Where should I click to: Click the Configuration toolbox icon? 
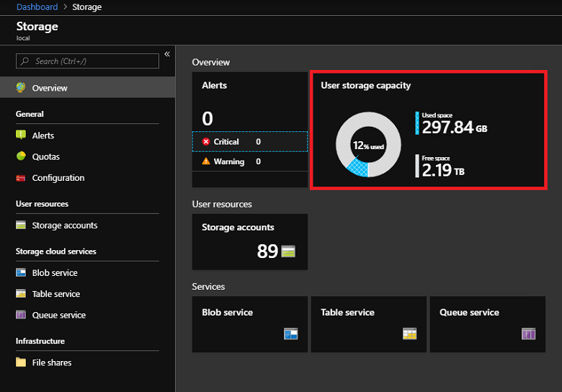[21, 178]
